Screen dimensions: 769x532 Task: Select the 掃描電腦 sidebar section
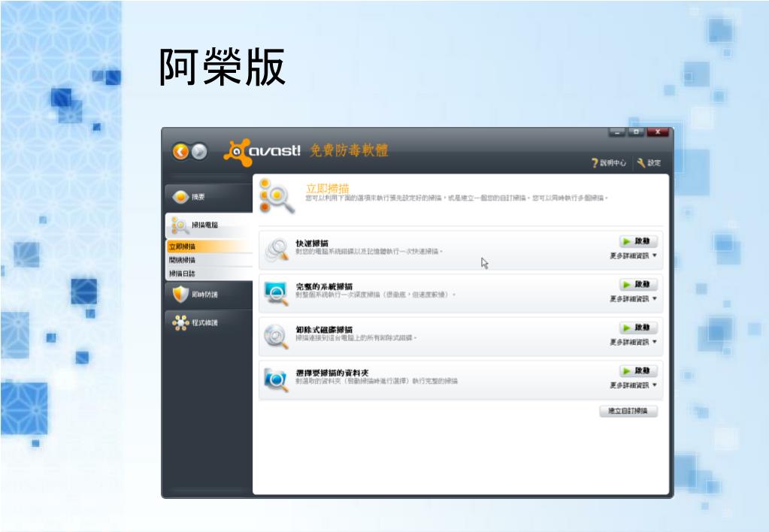click(209, 225)
